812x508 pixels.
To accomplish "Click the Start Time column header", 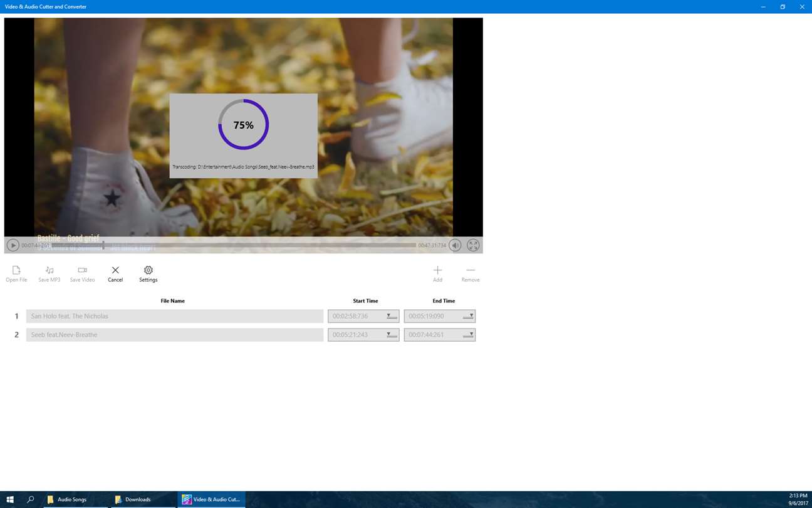I will coord(365,301).
